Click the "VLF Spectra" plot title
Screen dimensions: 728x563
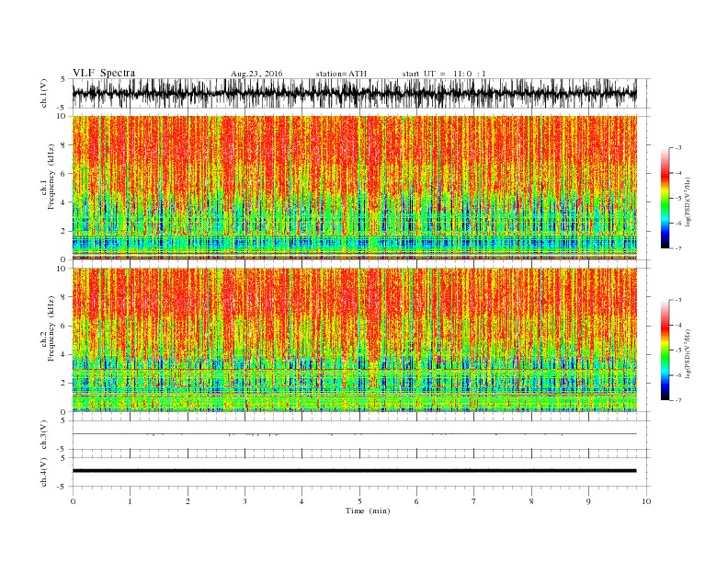(x=104, y=73)
